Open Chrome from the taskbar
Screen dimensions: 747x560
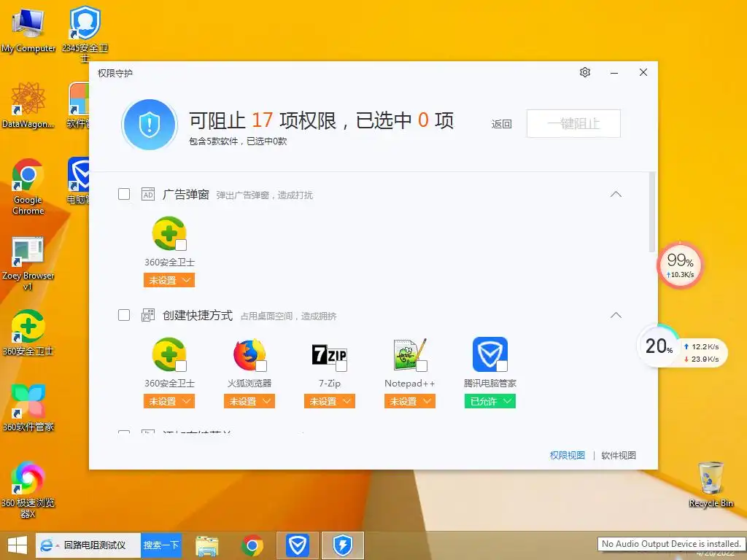(252, 545)
